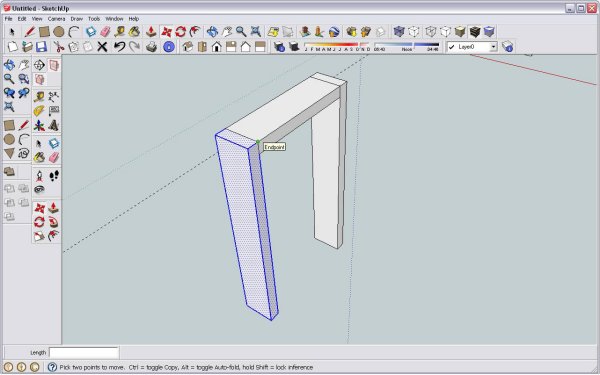Choose the Arc tool in top toolbar
The height and width of the screenshot is (375, 600).
point(73,32)
